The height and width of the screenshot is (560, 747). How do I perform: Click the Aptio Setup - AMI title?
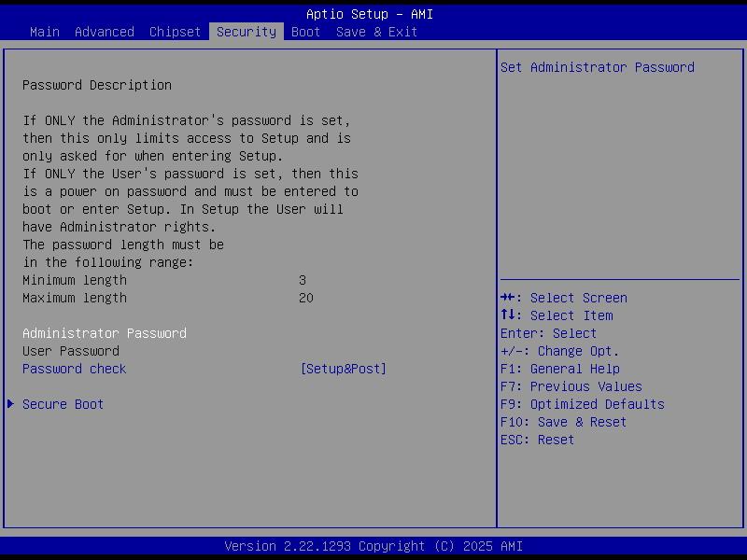370,14
